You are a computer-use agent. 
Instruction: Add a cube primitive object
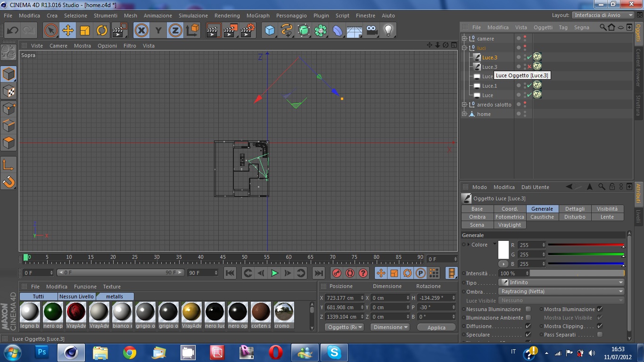[x=270, y=31]
